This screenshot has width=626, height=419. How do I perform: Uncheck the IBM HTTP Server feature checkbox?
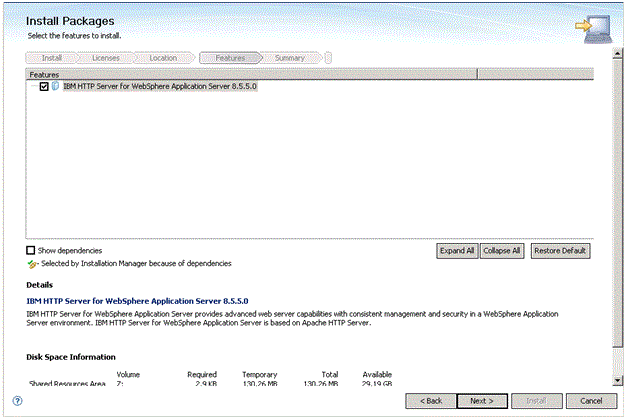(x=44, y=87)
